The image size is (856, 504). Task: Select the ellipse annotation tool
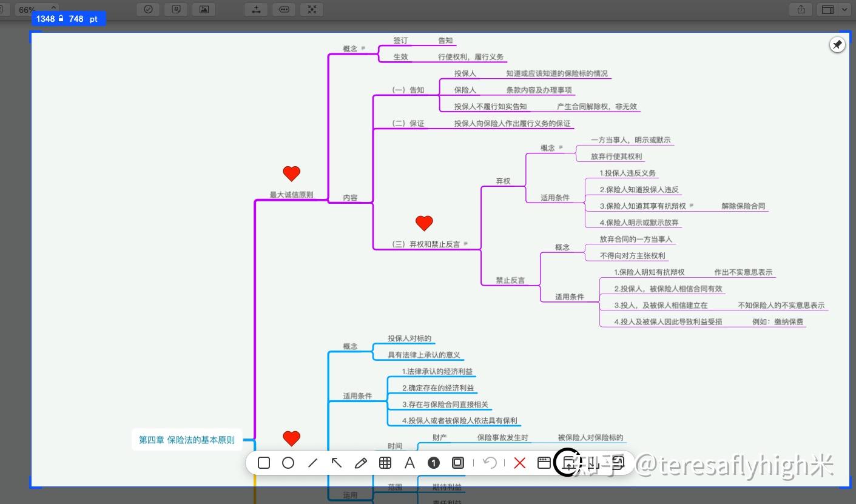[288, 463]
